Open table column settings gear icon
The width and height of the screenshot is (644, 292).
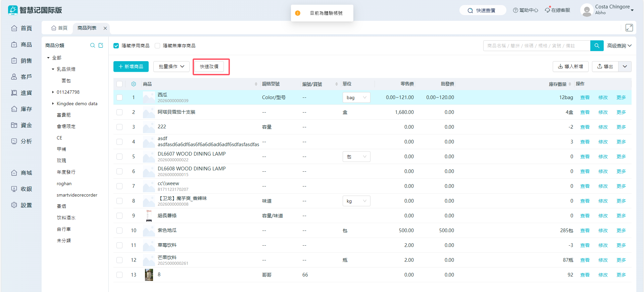pyautogui.click(x=134, y=84)
